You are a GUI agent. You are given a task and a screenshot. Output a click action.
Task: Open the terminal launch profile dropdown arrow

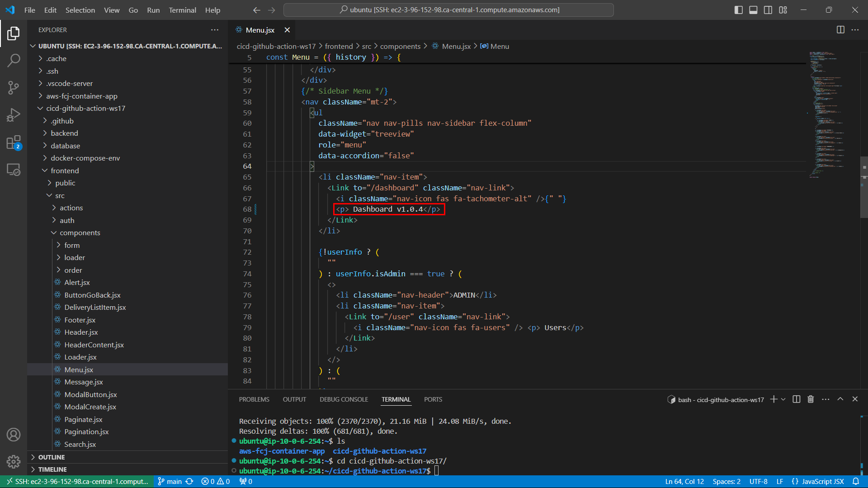[783, 399]
